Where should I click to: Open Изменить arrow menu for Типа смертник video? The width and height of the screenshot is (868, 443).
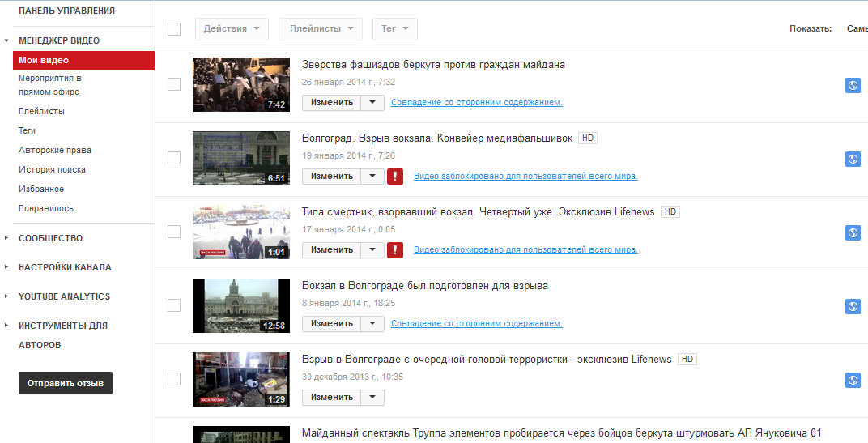click(372, 249)
